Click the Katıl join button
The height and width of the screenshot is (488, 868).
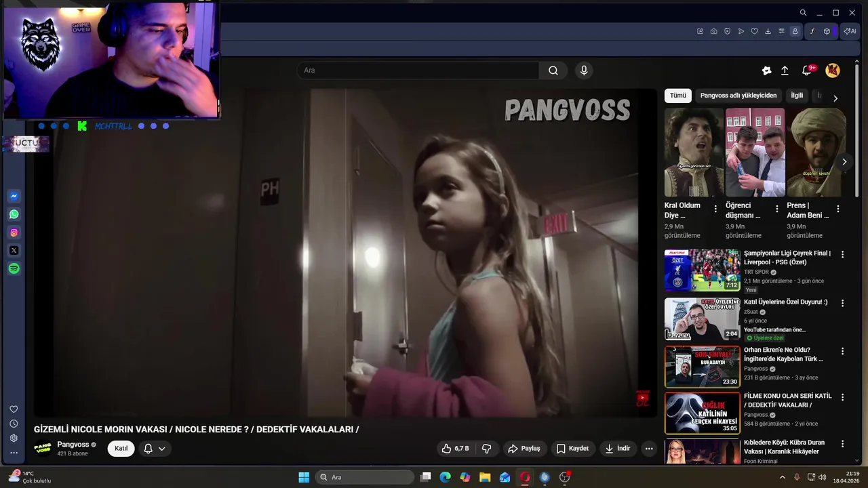click(121, 449)
